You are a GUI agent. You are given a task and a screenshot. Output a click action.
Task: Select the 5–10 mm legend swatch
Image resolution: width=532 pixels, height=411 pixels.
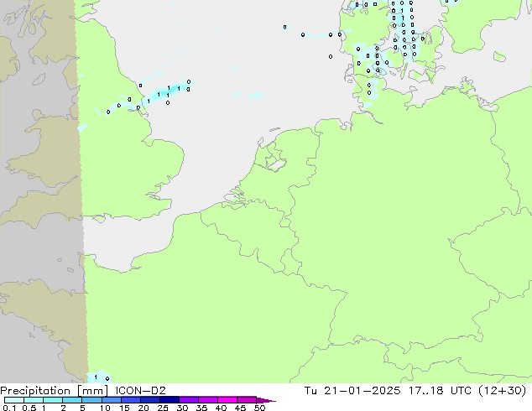click(91, 400)
